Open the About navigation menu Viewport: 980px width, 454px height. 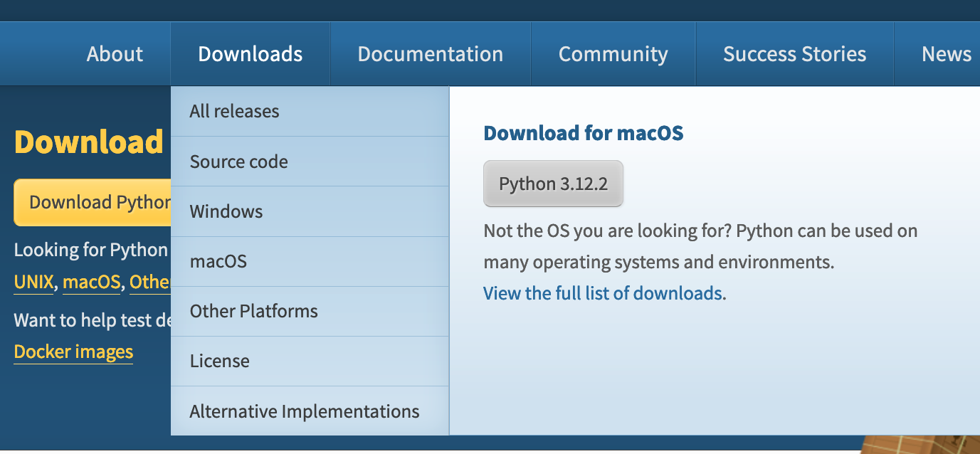115,54
